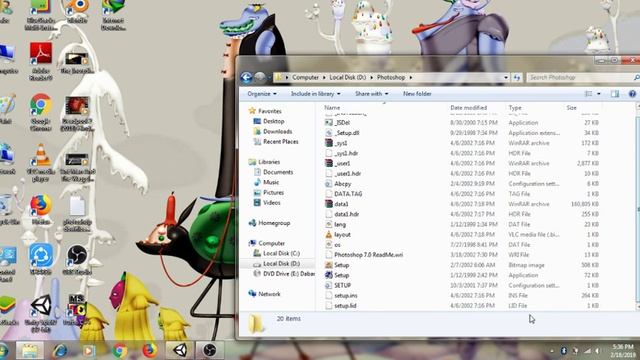Open Pictures library

pyautogui.click(x=273, y=193)
